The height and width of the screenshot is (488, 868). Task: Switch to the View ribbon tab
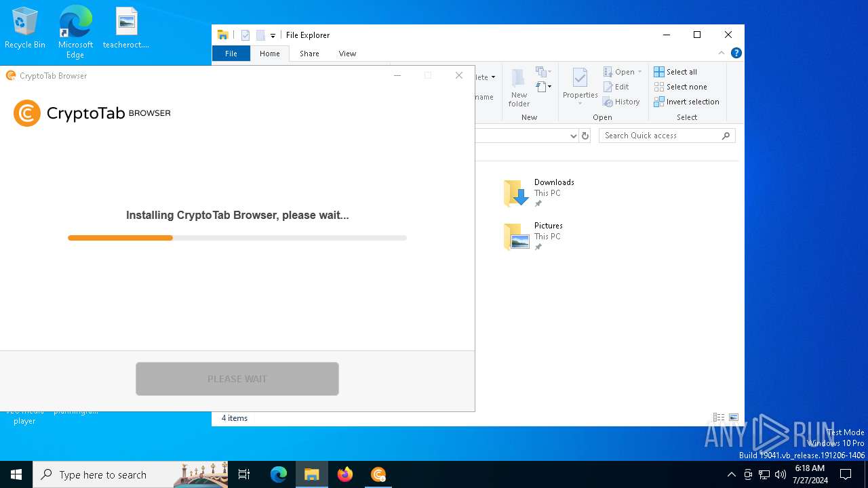tap(347, 54)
